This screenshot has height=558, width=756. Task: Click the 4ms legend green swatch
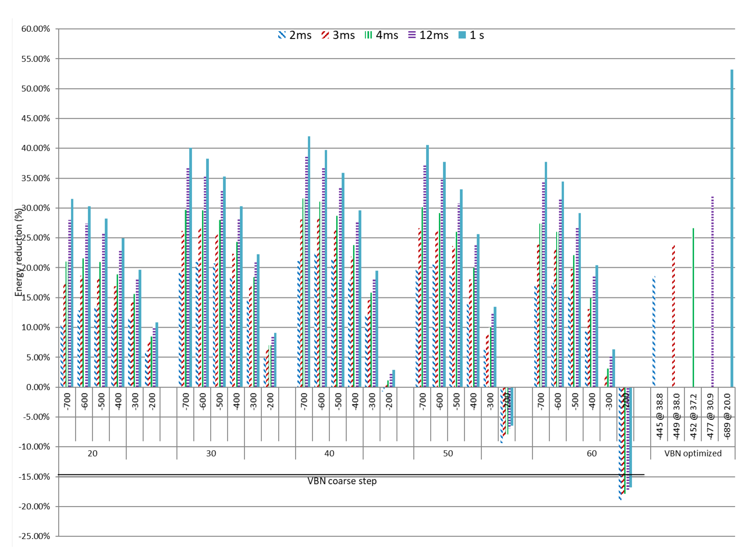368,35
